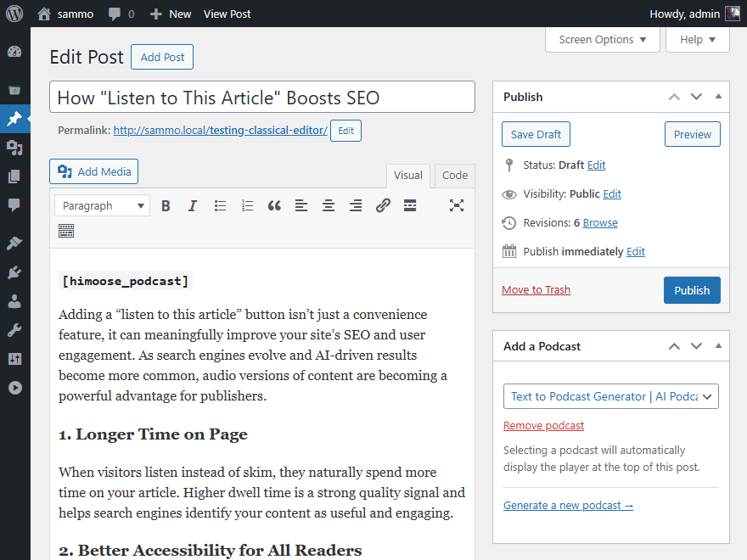Apply italic formatting
747x560 pixels.
coord(193,205)
